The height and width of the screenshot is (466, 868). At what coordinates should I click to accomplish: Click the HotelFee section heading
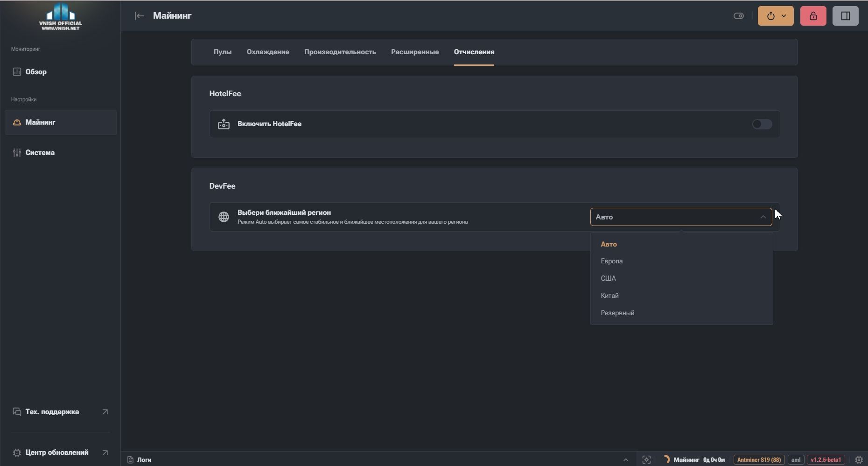point(225,93)
